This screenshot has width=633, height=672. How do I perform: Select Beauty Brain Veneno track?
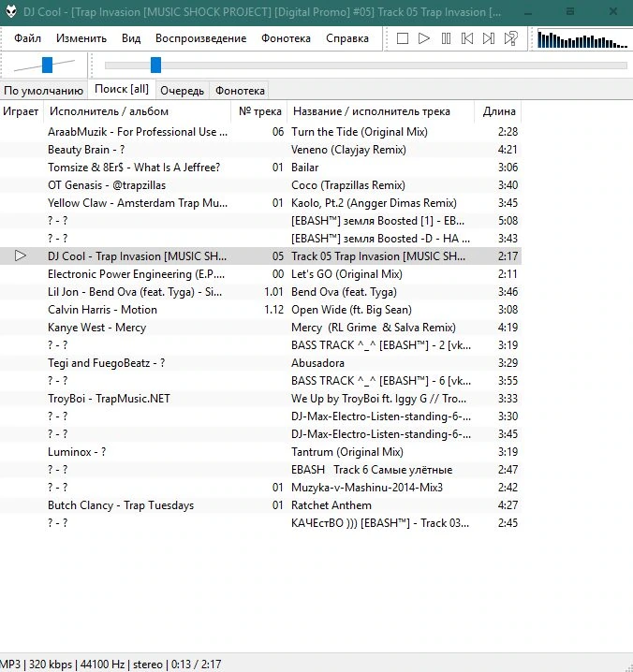260,150
